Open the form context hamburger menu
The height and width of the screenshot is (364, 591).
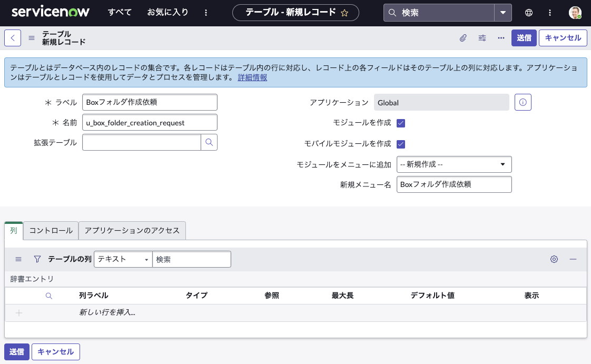[32, 38]
